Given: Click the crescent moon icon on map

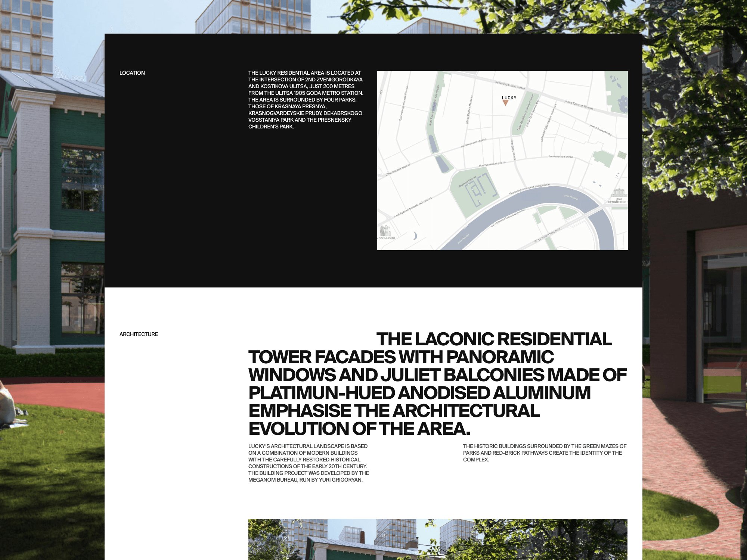Looking at the screenshot, I should coord(415,236).
